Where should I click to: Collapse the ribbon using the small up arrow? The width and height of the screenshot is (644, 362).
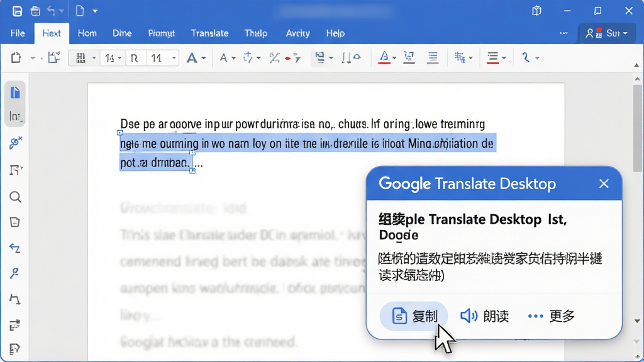click(636, 65)
